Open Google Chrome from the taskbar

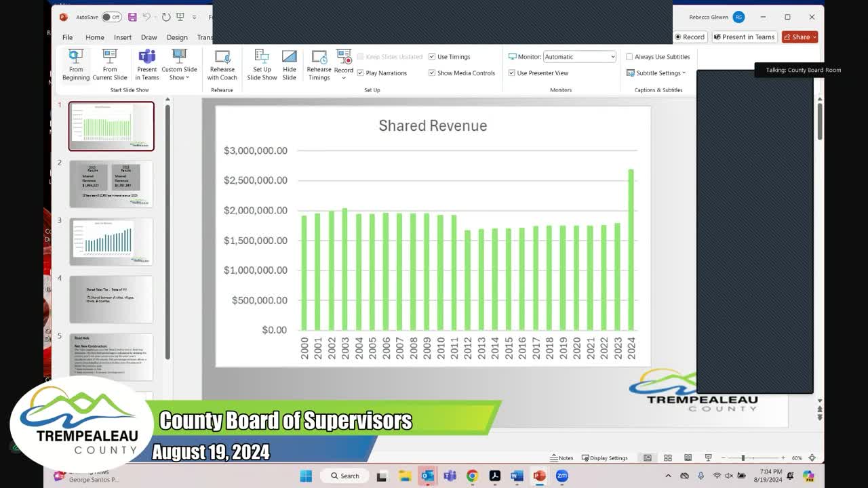472,476
